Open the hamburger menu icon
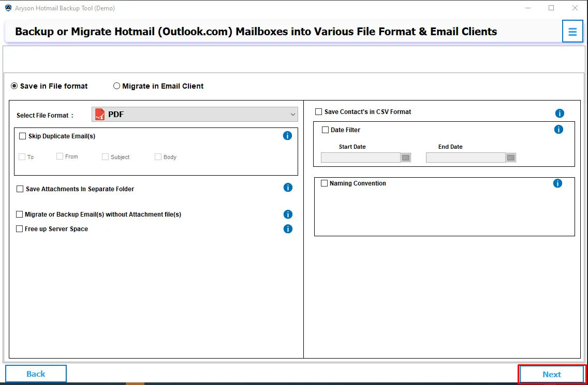588x385 pixels. (x=572, y=32)
